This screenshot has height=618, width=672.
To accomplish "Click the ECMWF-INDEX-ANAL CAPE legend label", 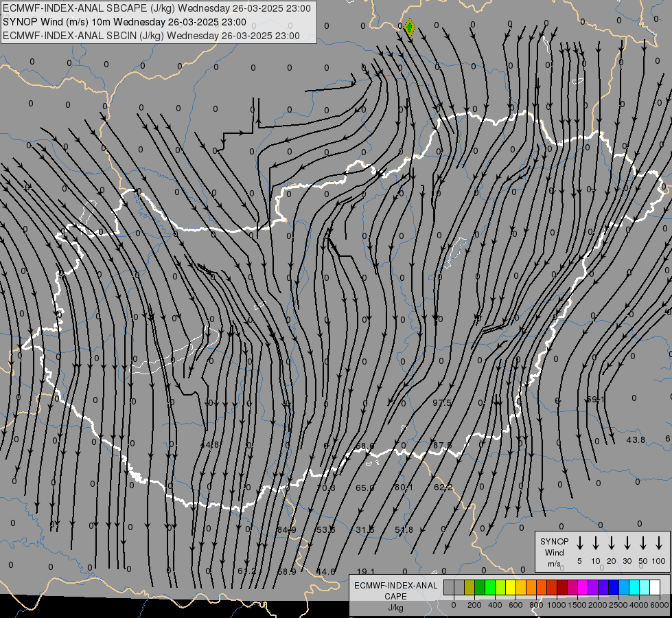I will (x=395, y=591).
